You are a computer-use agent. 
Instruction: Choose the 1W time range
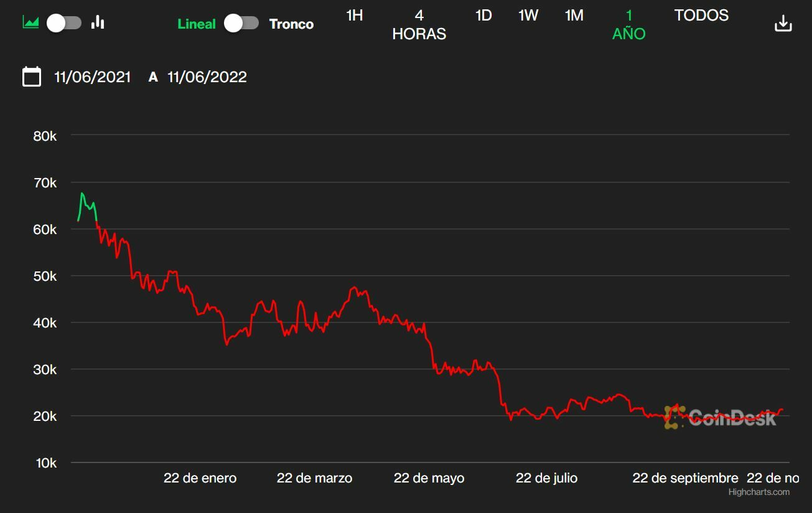(x=528, y=16)
